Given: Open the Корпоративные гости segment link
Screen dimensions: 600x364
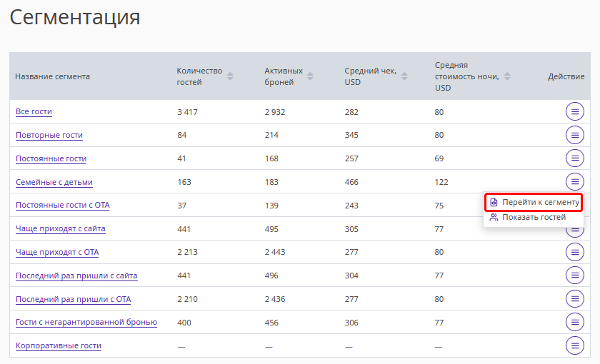Looking at the screenshot, I should [59, 345].
